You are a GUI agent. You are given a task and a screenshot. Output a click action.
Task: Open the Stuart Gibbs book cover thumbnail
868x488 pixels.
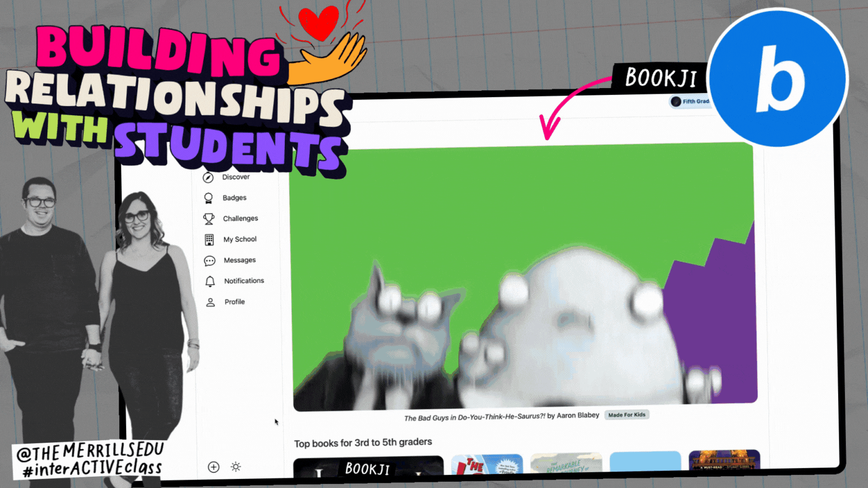[724, 460]
